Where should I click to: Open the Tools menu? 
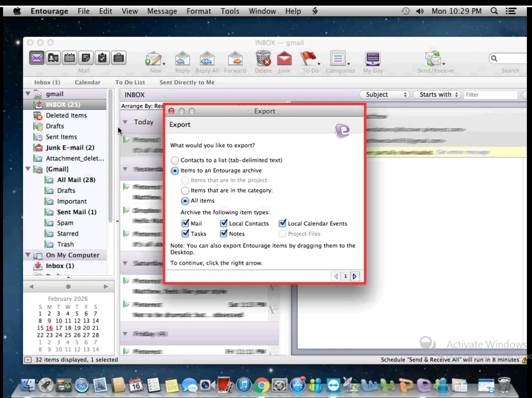[230, 11]
